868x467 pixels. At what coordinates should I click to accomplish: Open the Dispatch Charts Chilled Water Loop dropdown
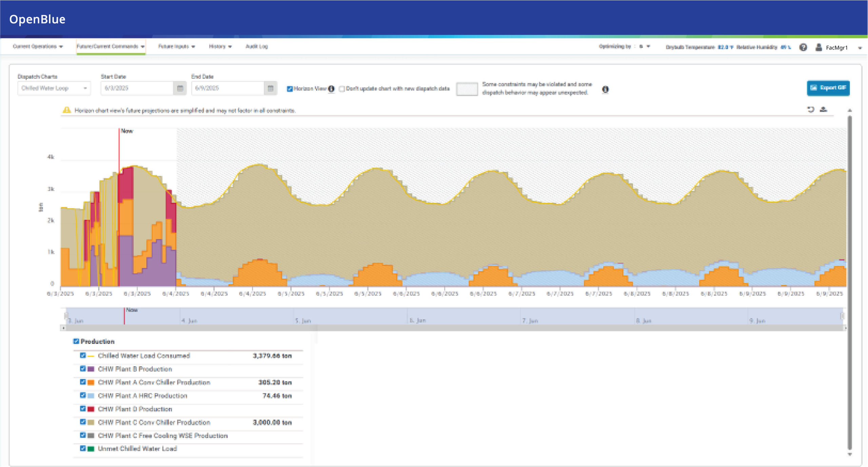[54, 88]
